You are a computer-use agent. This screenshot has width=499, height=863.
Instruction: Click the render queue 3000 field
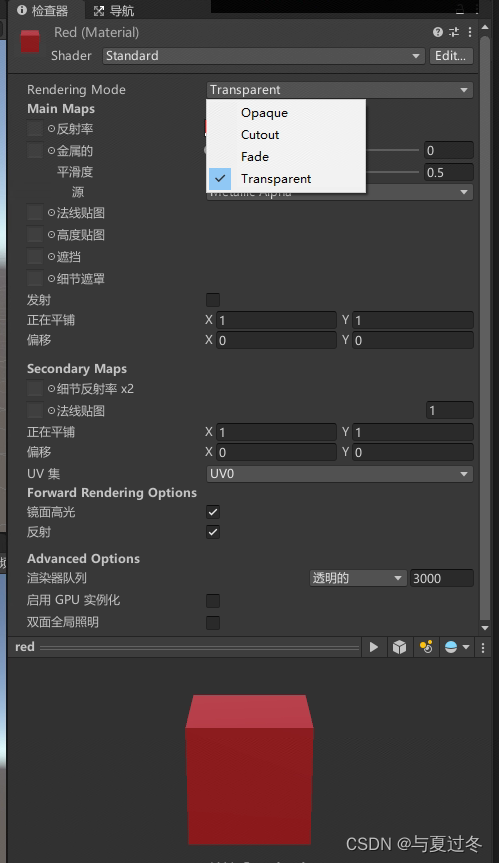click(442, 578)
